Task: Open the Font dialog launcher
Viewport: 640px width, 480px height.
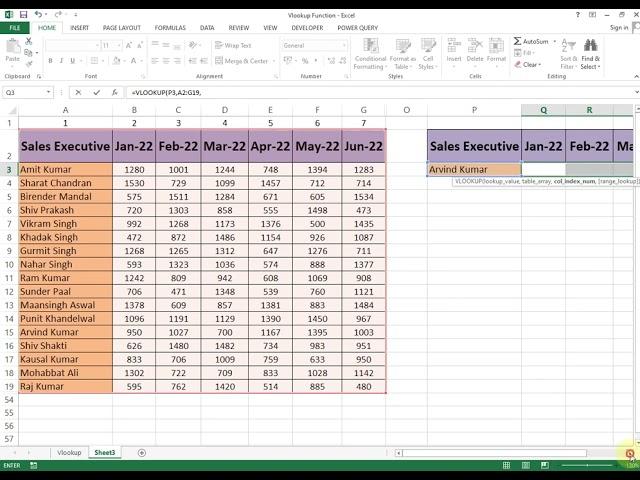Action: (143, 76)
